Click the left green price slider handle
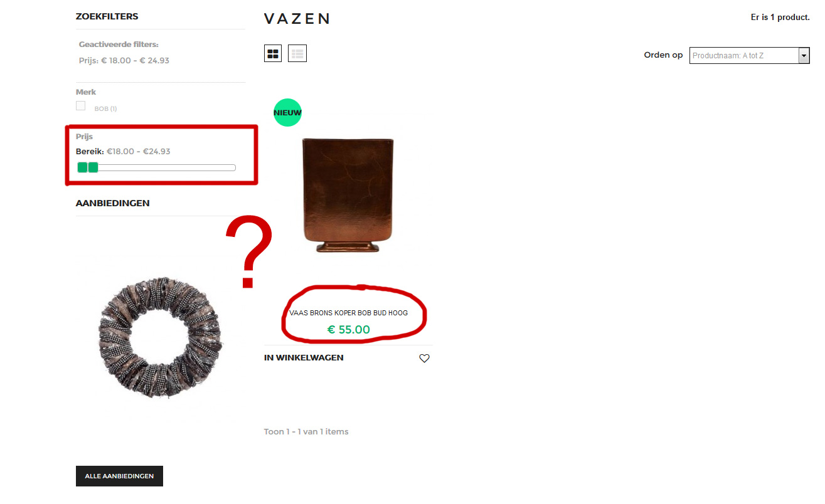 82,167
